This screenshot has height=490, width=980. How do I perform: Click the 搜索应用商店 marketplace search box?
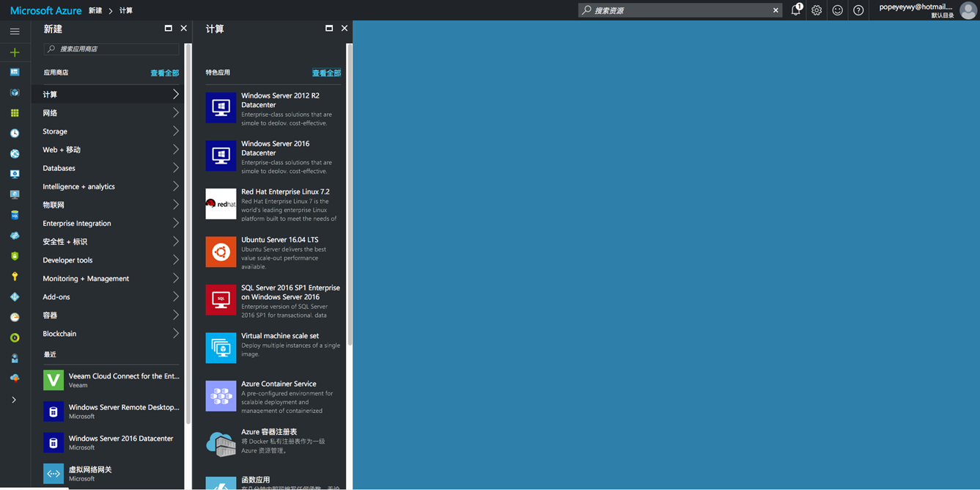(111, 49)
